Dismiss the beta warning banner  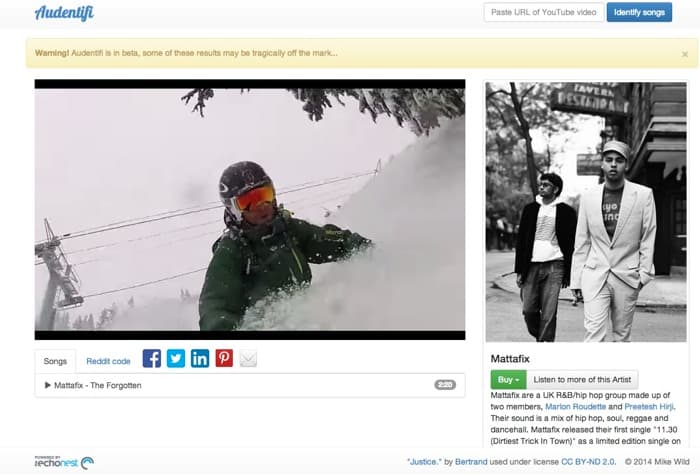685,54
